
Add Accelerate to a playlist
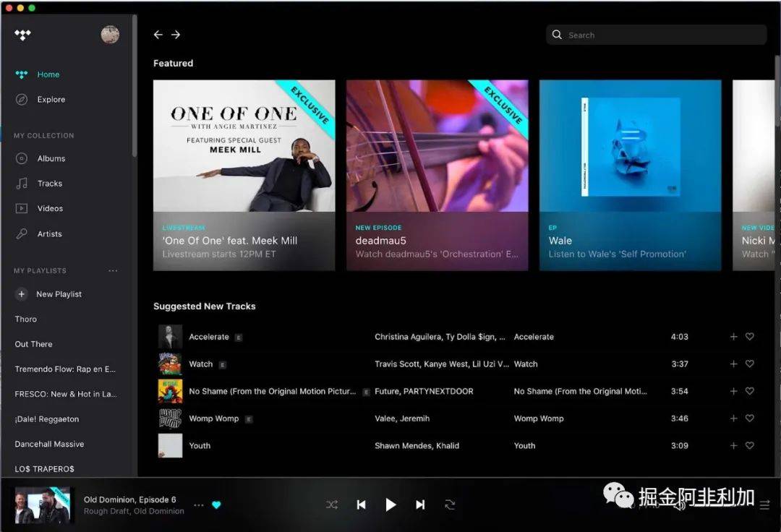coord(734,337)
